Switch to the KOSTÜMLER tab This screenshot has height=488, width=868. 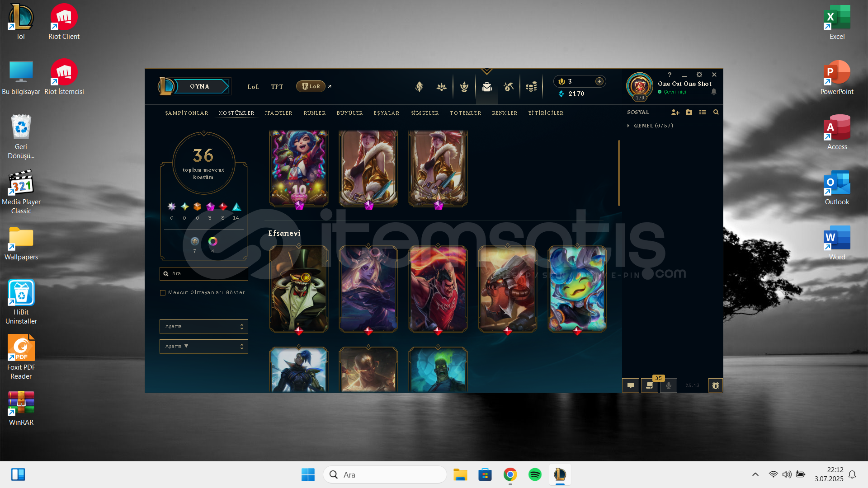tap(236, 113)
